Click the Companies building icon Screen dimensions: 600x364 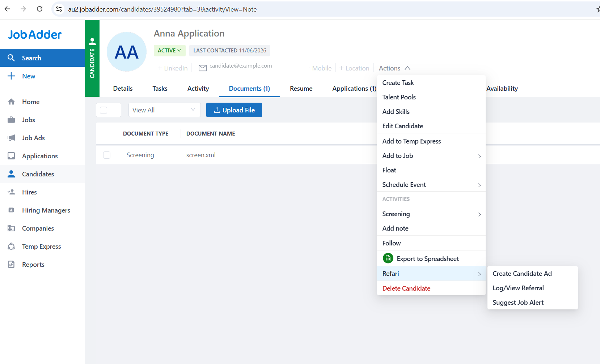coord(11,228)
